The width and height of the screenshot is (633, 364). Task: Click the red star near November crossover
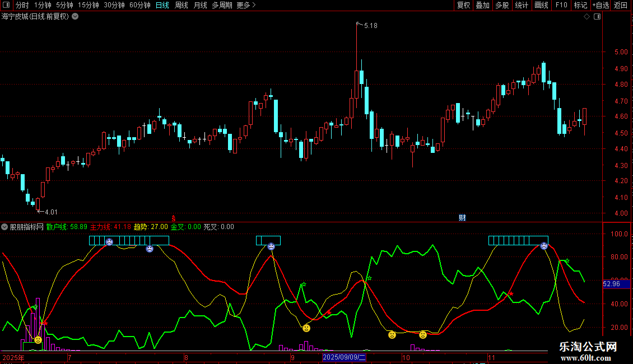point(511,294)
